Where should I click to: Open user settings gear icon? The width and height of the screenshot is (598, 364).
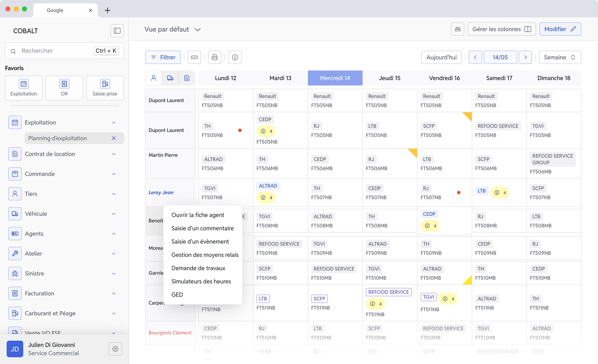(x=115, y=349)
